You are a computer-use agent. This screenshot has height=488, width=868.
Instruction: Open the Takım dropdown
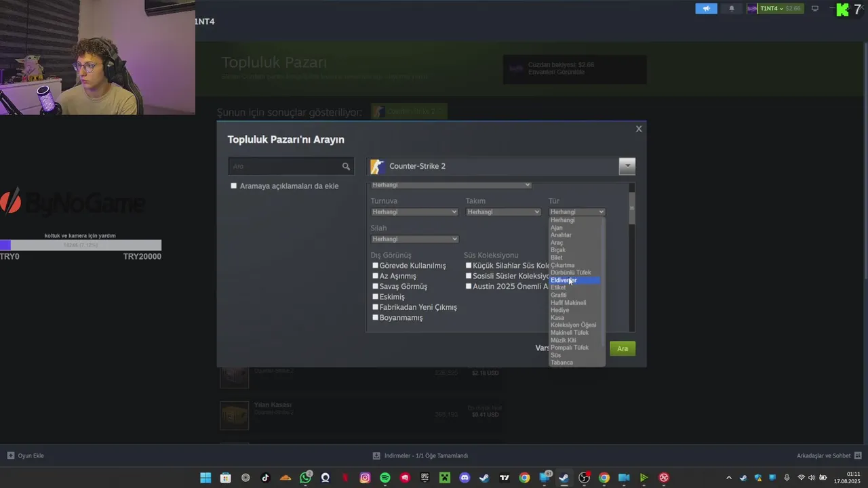(x=503, y=212)
